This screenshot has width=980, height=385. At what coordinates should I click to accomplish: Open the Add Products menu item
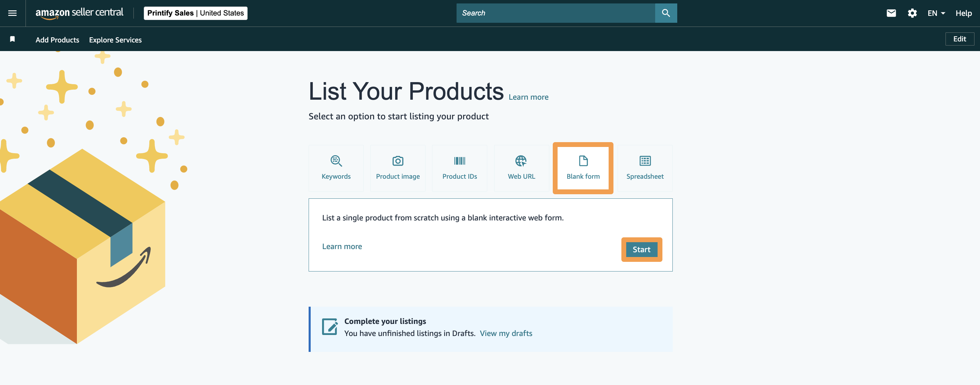(58, 40)
